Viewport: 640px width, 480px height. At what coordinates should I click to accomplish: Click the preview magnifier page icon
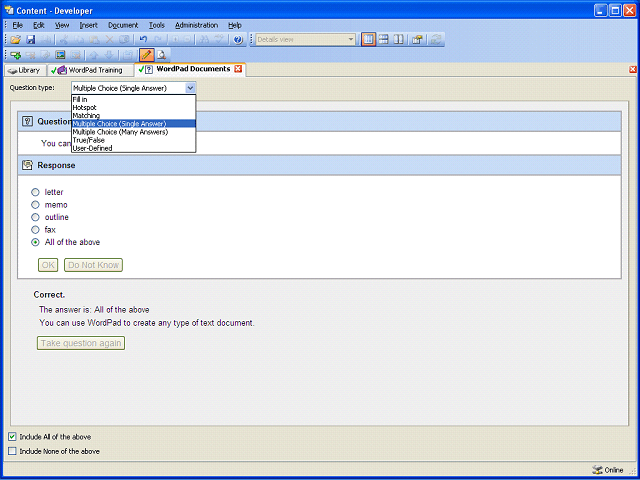pos(162,55)
